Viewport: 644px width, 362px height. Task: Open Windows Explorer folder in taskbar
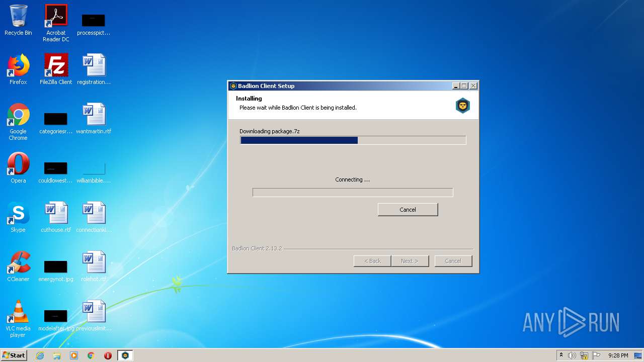coord(57,355)
